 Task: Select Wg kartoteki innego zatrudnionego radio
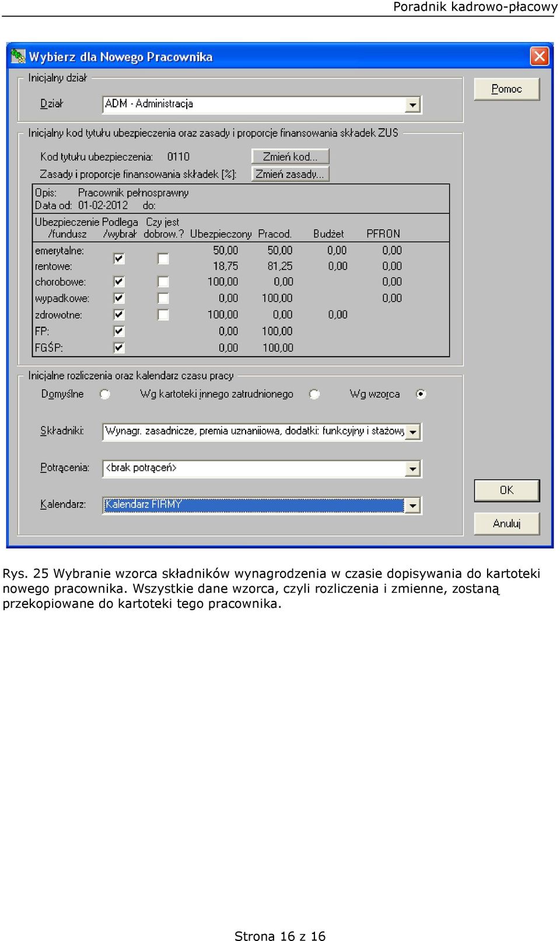(x=314, y=394)
